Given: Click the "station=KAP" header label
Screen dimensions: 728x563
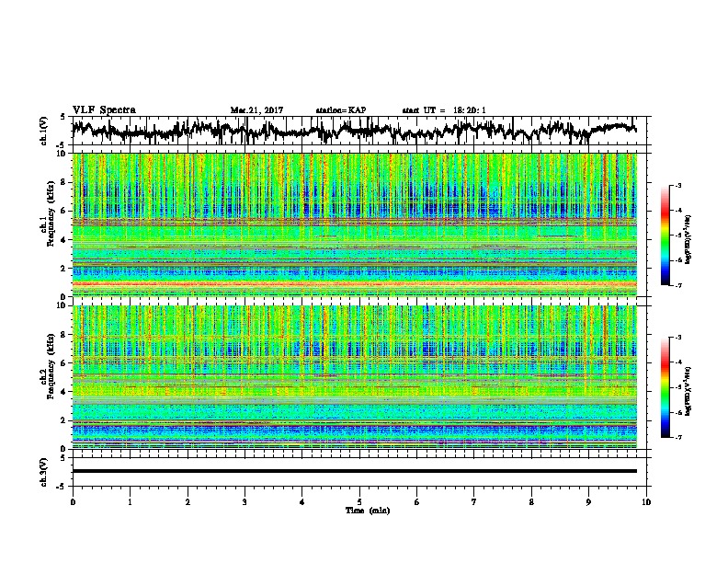Looking at the screenshot, I should click(341, 110).
